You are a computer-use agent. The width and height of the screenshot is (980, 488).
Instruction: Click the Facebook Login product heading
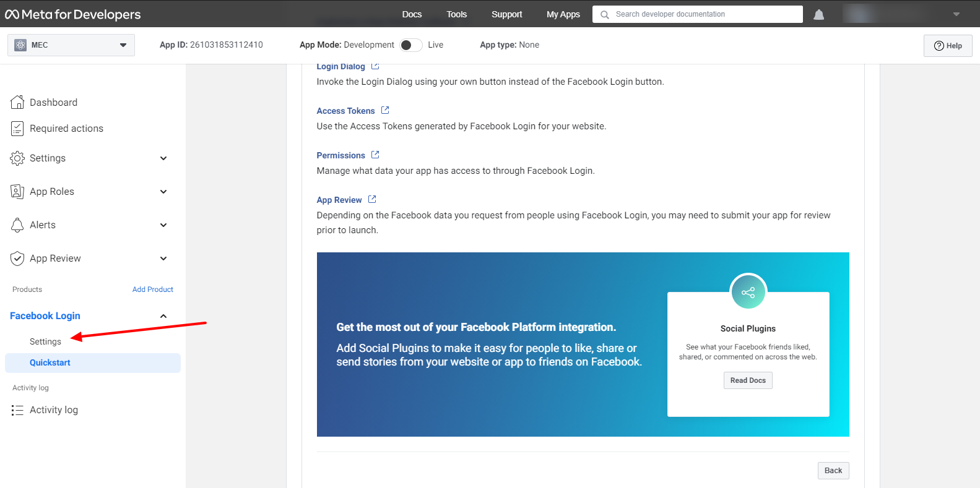(x=45, y=316)
